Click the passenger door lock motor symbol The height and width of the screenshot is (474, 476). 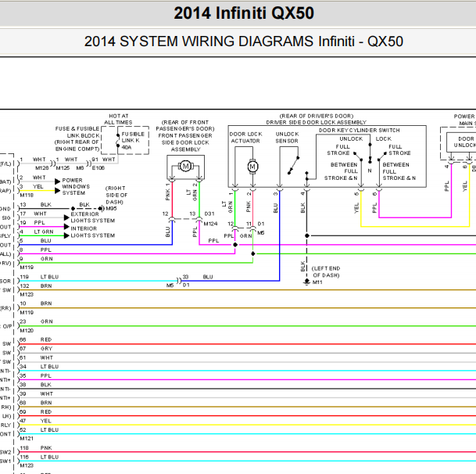coord(185,166)
